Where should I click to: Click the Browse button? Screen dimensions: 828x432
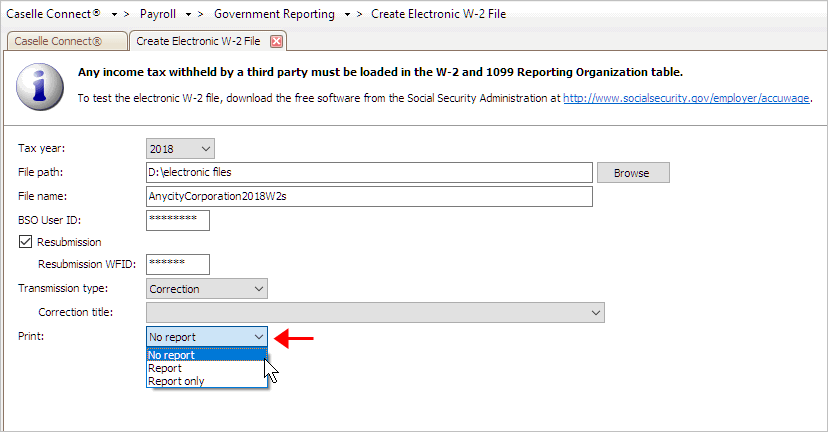[x=633, y=173]
